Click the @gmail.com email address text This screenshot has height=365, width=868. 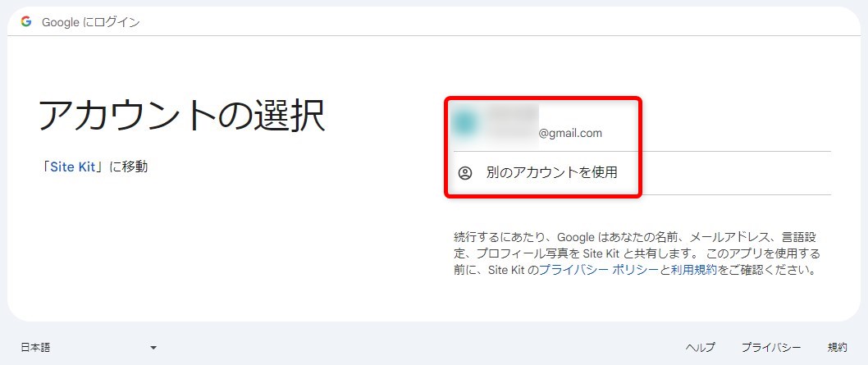(x=570, y=133)
